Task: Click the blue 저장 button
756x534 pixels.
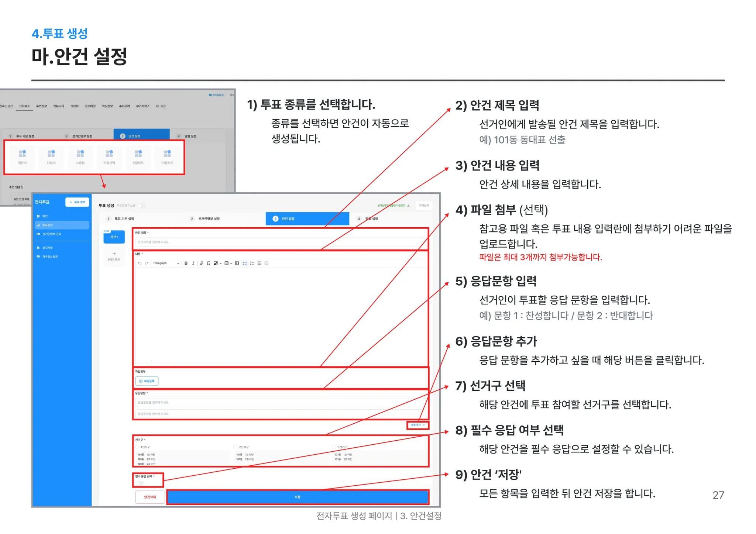Action: (x=297, y=497)
